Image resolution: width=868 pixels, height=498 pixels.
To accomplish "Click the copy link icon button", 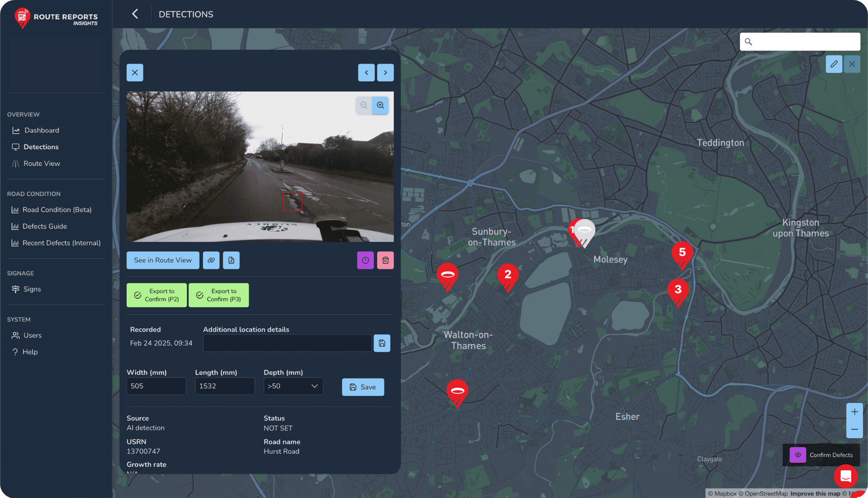I will click(x=211, y=260).
